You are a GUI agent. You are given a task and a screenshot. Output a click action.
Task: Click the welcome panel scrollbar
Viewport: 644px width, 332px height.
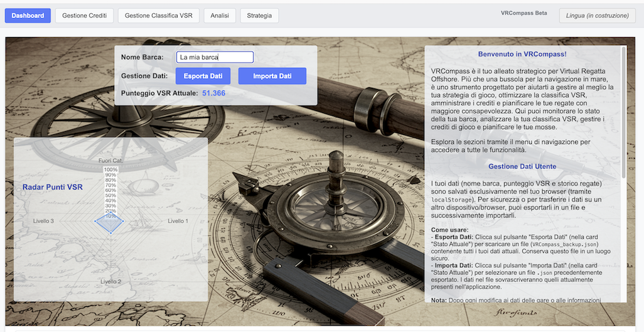[623, 113]
